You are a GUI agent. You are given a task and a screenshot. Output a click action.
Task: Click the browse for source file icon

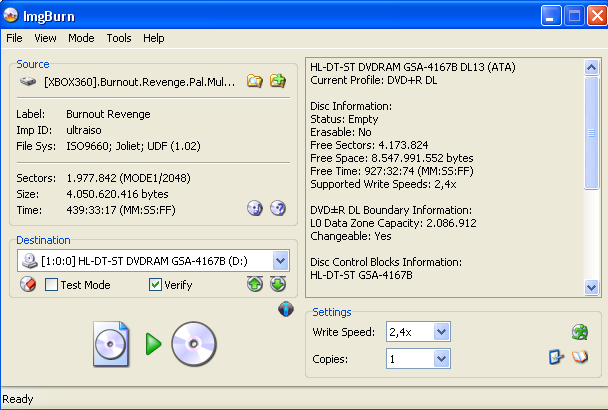pos(255,81)
